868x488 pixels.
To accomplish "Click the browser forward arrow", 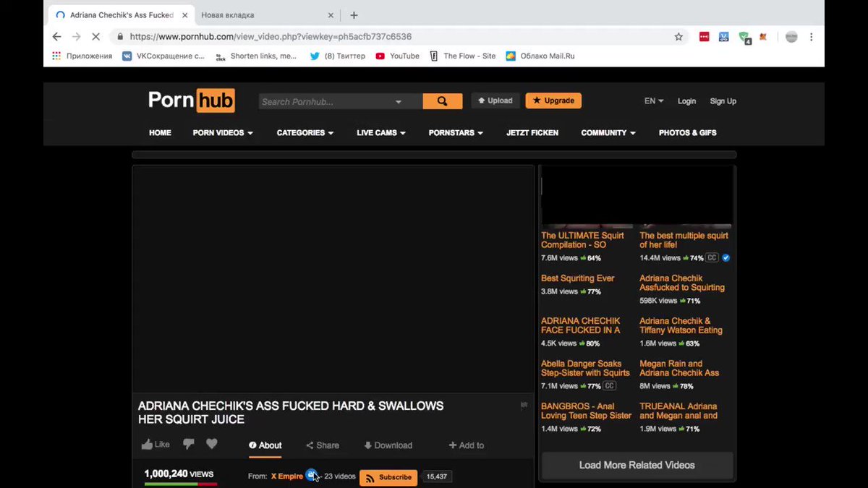I will pyautogui.click(x=77, y=37).
